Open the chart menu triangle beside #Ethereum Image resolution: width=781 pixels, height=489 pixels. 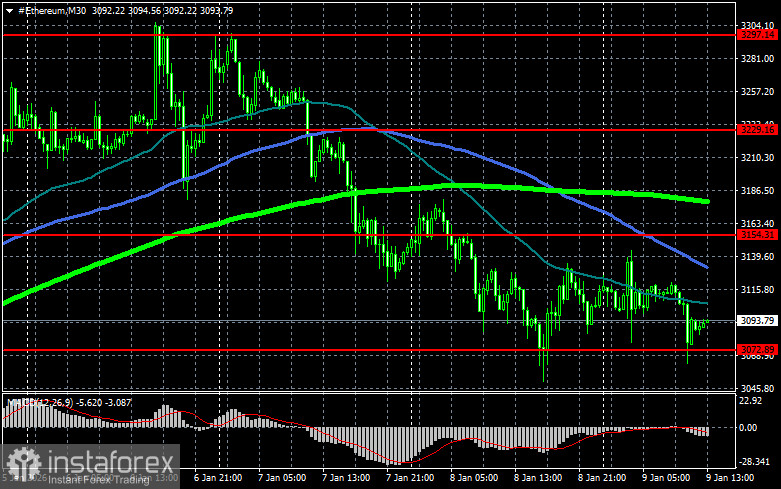[x=9, y=10]
